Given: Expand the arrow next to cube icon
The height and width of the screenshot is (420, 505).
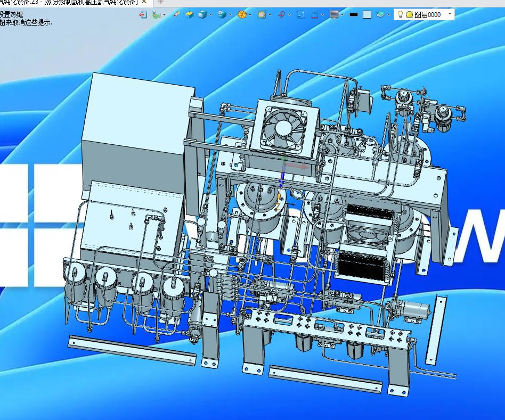Looking at the screenshot, I should [210, 15].
